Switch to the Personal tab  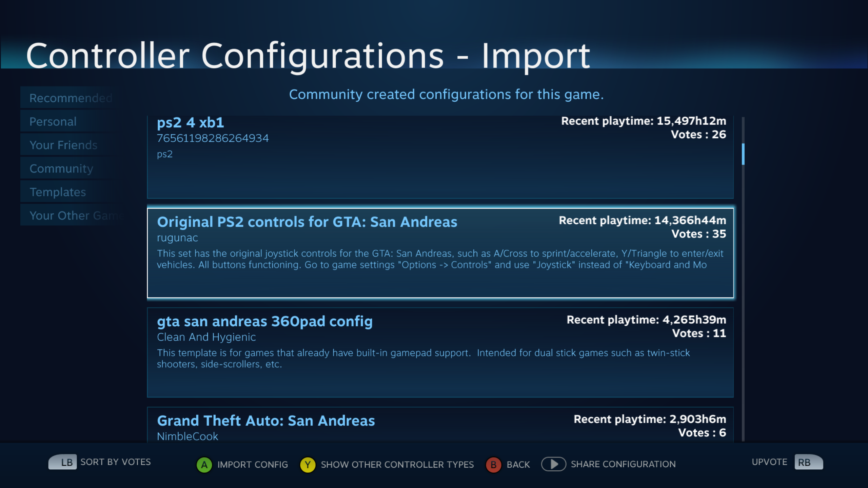coord(53,121)
